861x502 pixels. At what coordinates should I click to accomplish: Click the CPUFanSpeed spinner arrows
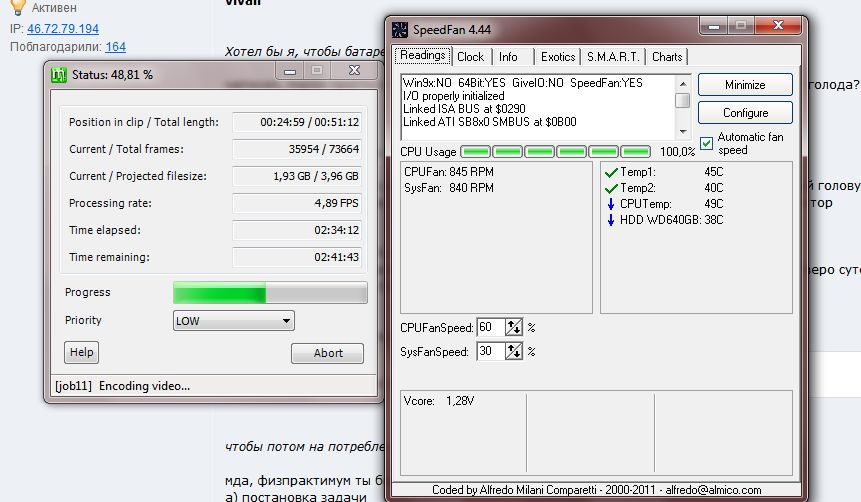(515, 327)
